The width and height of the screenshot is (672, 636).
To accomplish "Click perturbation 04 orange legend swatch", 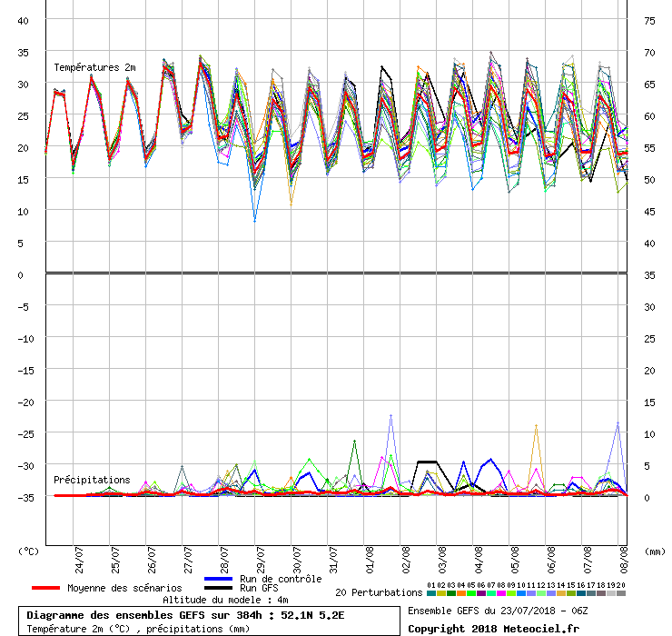I will point(461,593).
